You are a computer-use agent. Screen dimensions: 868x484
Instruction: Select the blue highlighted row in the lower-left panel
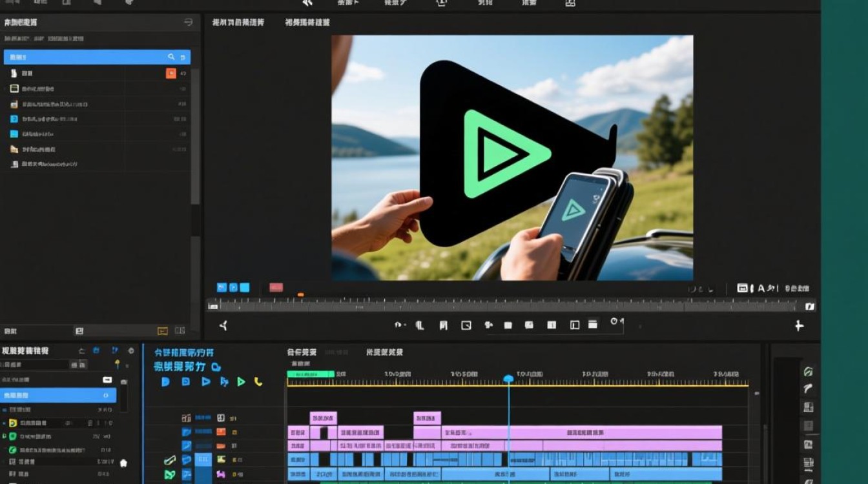pos(58,395)
